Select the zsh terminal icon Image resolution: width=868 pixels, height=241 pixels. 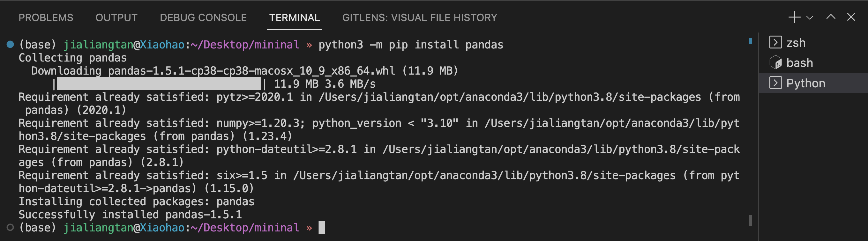point(775,42)
